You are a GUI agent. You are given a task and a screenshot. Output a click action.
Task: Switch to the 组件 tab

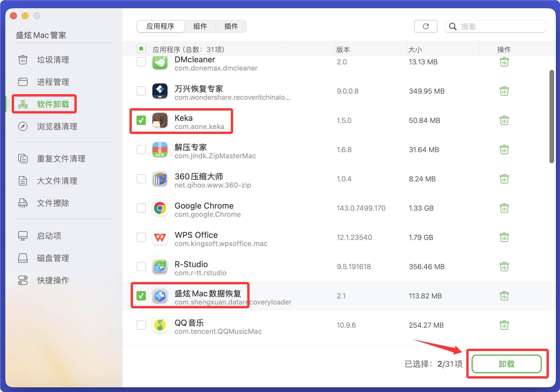(x=200, y=26)
